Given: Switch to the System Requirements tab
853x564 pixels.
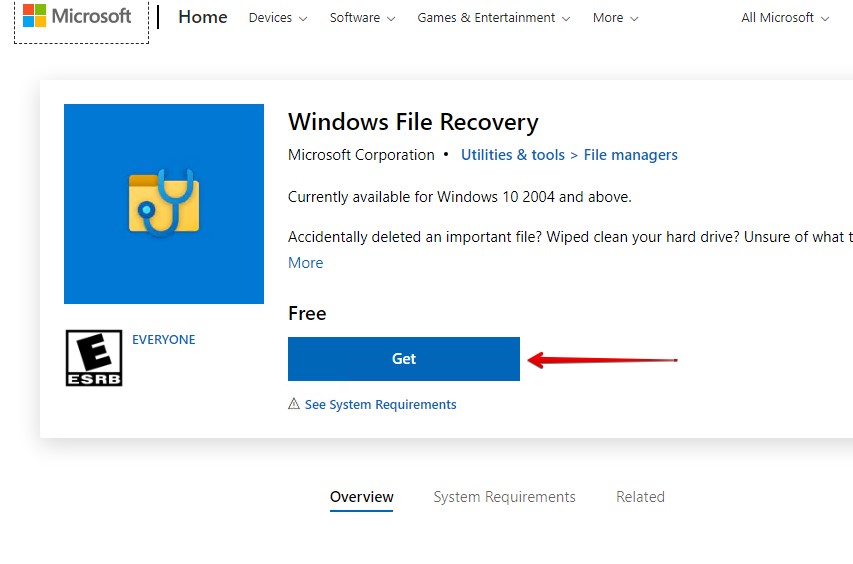Looking at the screenshot, I should click(504, 497).
